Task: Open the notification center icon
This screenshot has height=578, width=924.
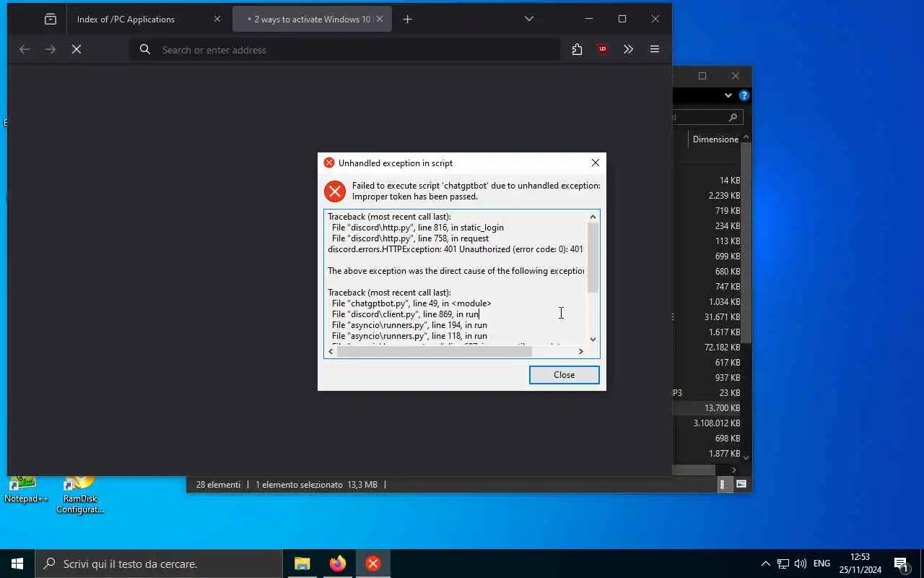Action: (901, 564)
